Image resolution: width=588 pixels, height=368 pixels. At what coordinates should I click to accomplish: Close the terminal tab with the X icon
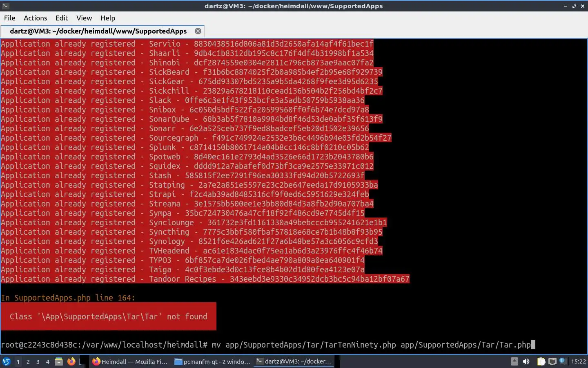coord(198,31)
